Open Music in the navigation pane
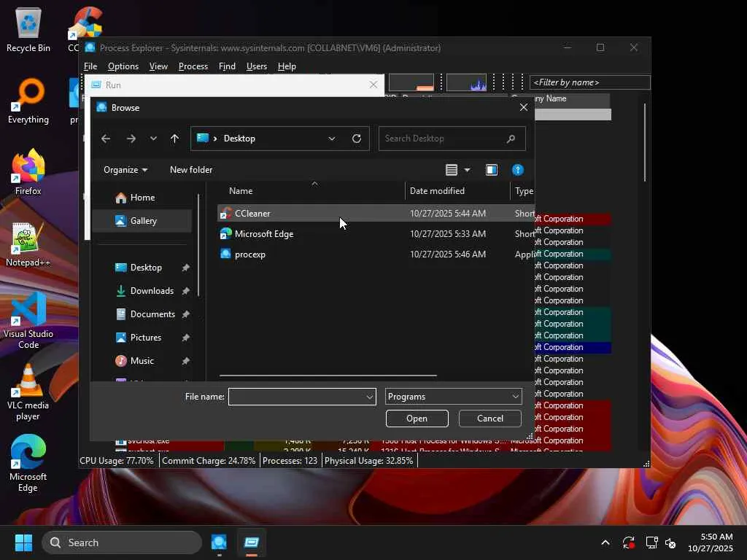This screenshot has height=560, width=747. pyautogui.click(x=142, y=361)
